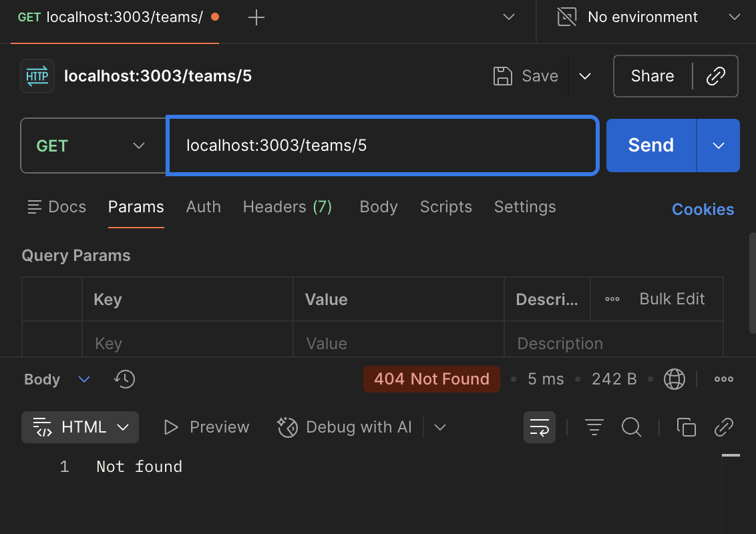Open the response history icon
The image size is (756, 534).
[125, 379]
